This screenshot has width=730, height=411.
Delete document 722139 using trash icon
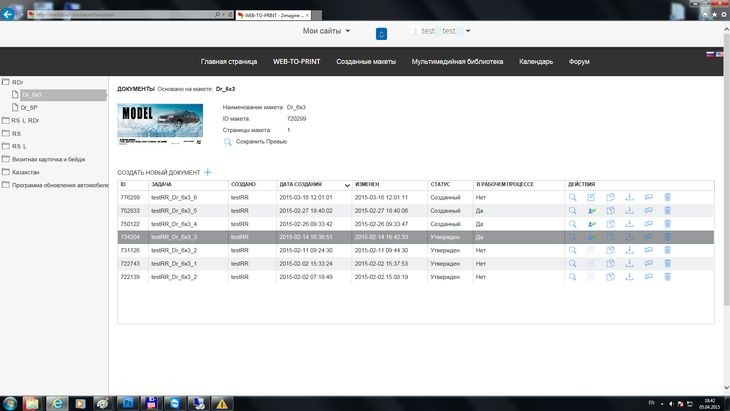pyautogui.click(x=668, y=276)
